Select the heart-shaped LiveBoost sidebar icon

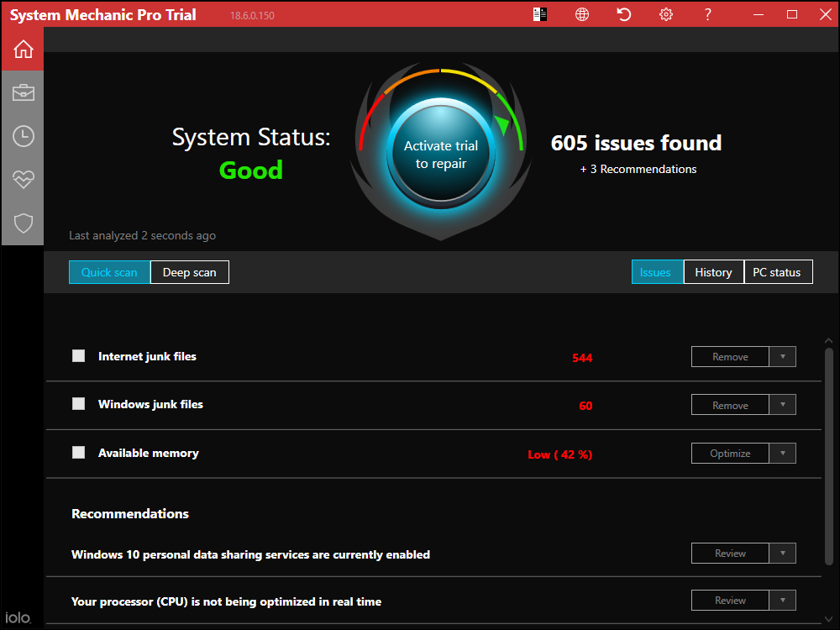23,180
